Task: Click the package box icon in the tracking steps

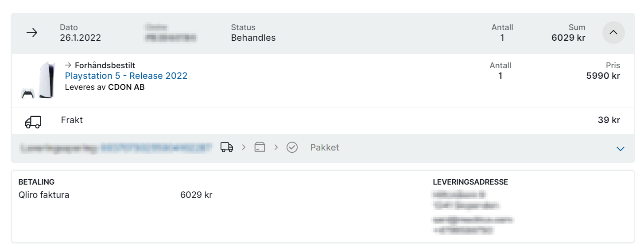Action: point(260,147)
